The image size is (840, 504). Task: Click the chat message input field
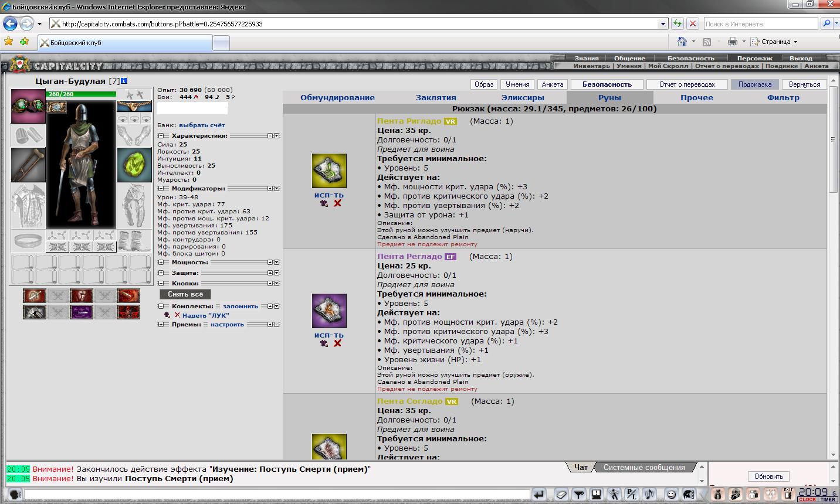[277, 495]
